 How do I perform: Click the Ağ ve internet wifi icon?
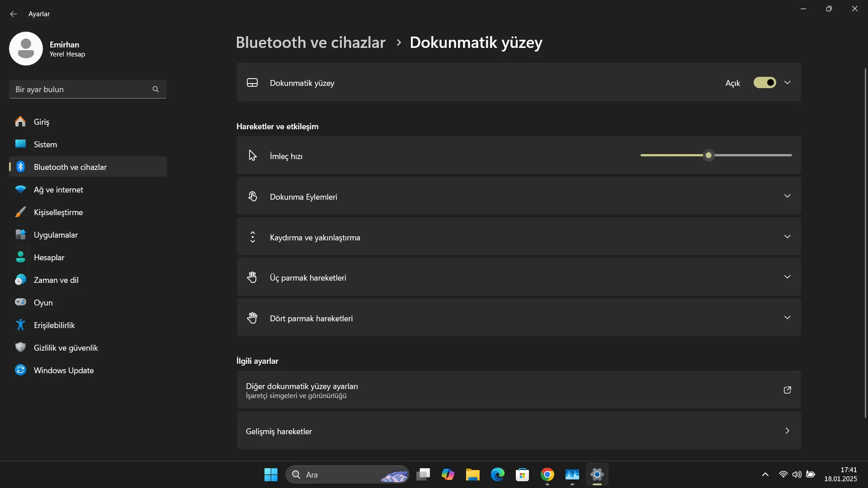(20, 189)
